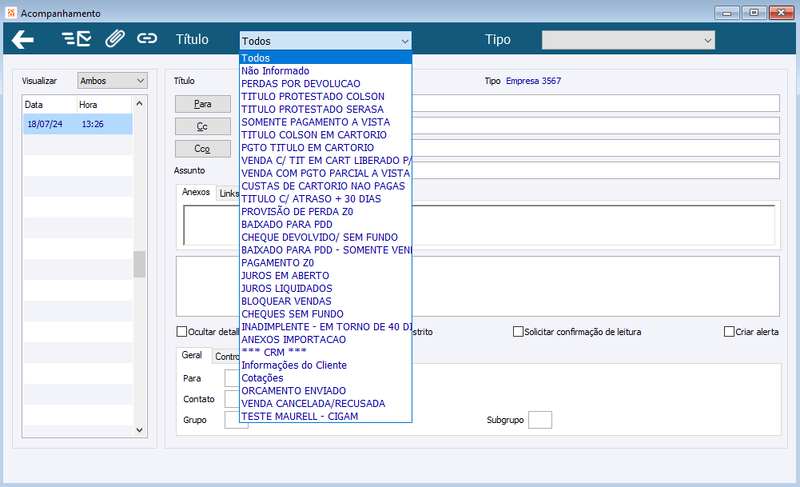The image size is (800, 487).
Task: Select PAGAMENTO Z0 option
Action: [x=326, y=263]
